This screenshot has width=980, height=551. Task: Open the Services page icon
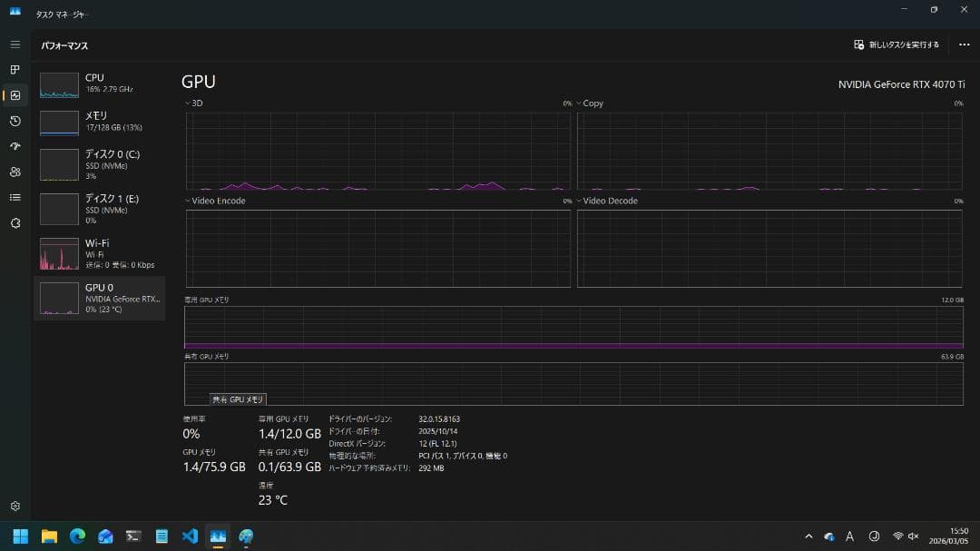pyautogui.click(x=15, y=223)
